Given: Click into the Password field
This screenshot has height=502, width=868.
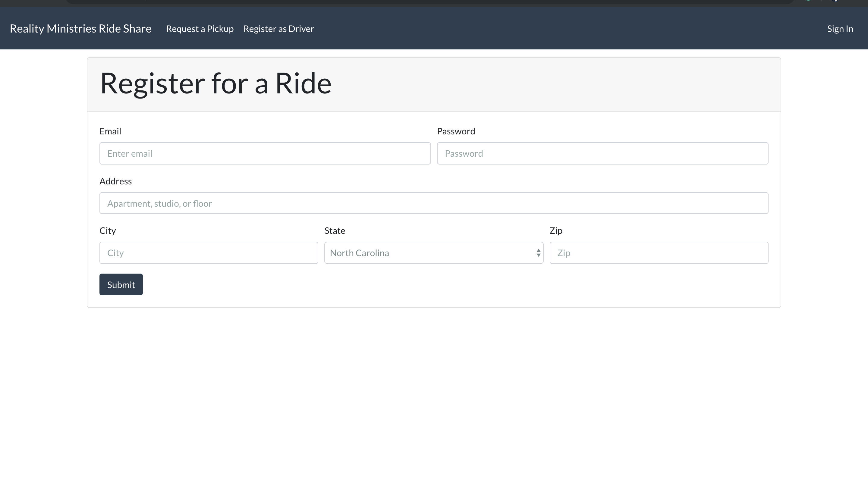Looking at the screenshot, I should pyautogui.click(x=602, y=153).
